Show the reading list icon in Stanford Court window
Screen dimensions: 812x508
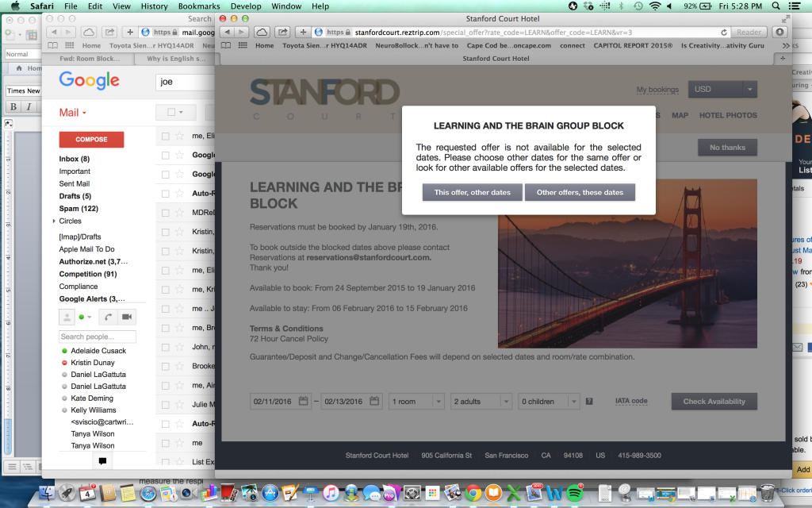[226, 45]
